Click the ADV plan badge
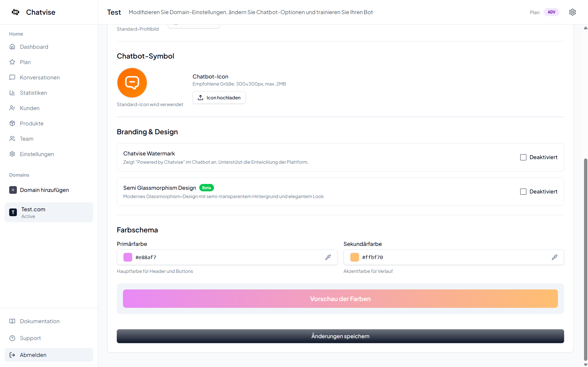 coord(551,12)
